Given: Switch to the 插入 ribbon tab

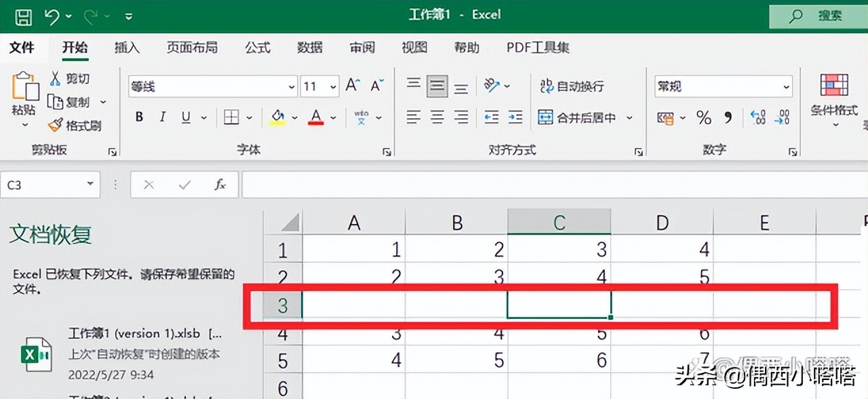Looking at the screenshot, I should (x=127, y=47).
